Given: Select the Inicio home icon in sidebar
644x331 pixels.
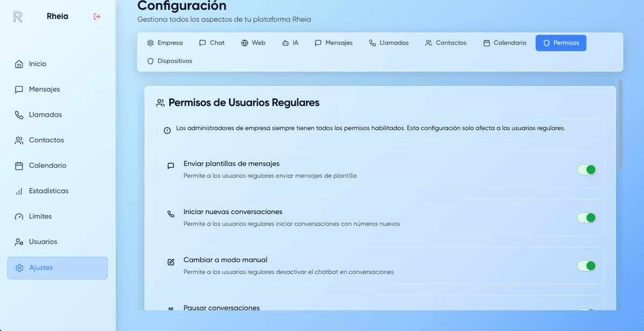Looking at the screenshot, I should tap(19, 63).
